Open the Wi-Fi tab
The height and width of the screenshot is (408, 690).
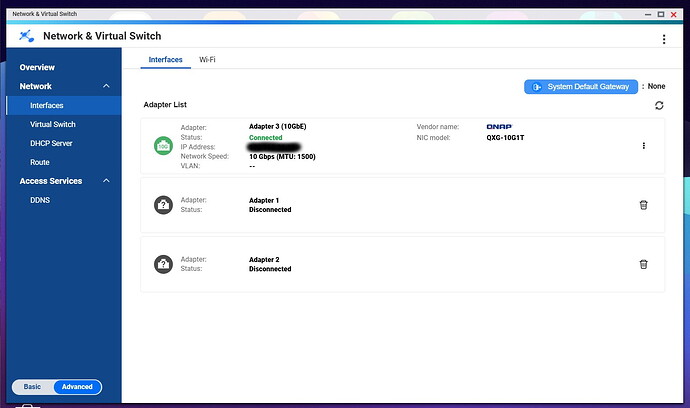[207, 60]
